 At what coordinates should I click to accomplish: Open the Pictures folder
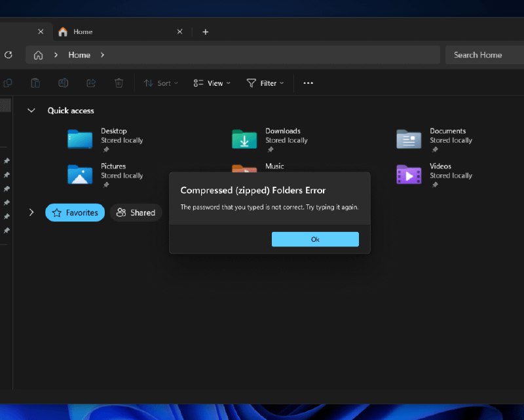[x=80, y=174]
